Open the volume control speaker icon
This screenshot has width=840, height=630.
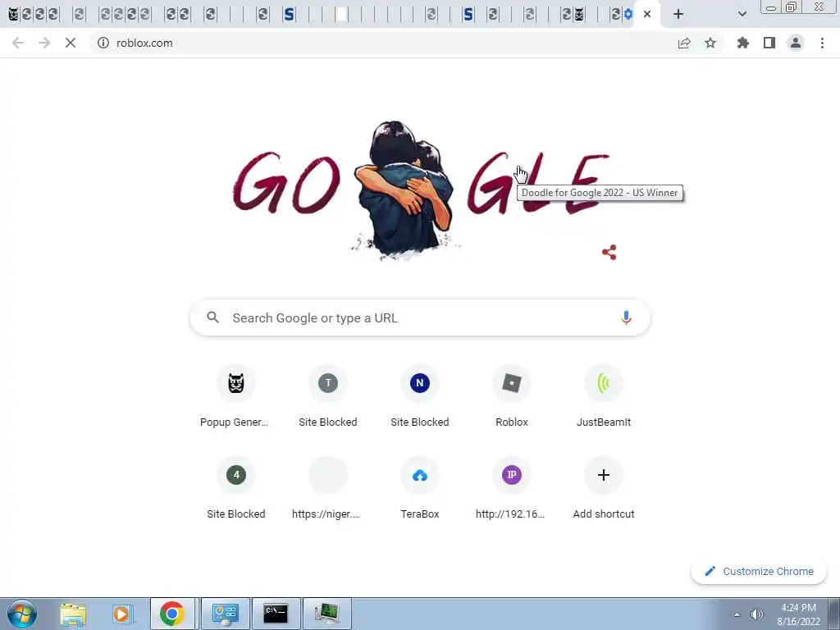756,614
